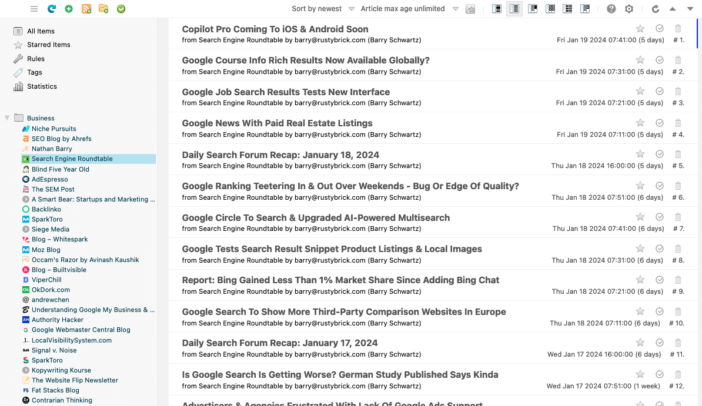This screenshot has height=406, width=702.
Task: Open the hamburger menu in the toolbar
Action: [x=33, y=9]
